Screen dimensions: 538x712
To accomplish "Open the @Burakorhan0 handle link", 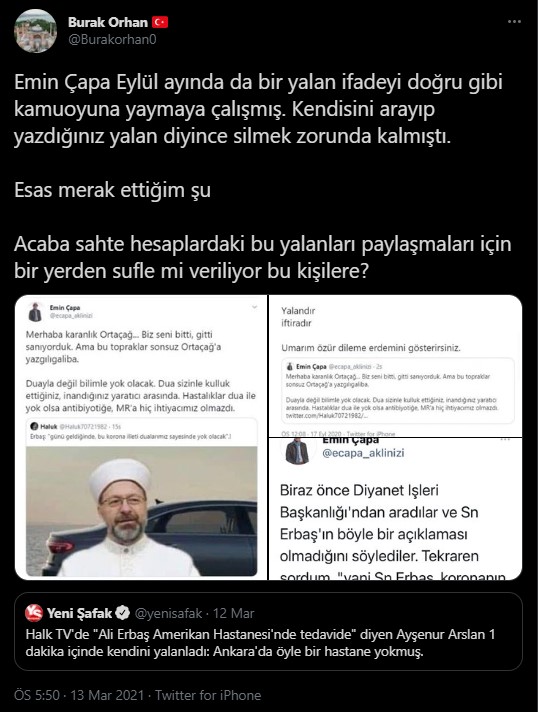I will coord(112,40).
